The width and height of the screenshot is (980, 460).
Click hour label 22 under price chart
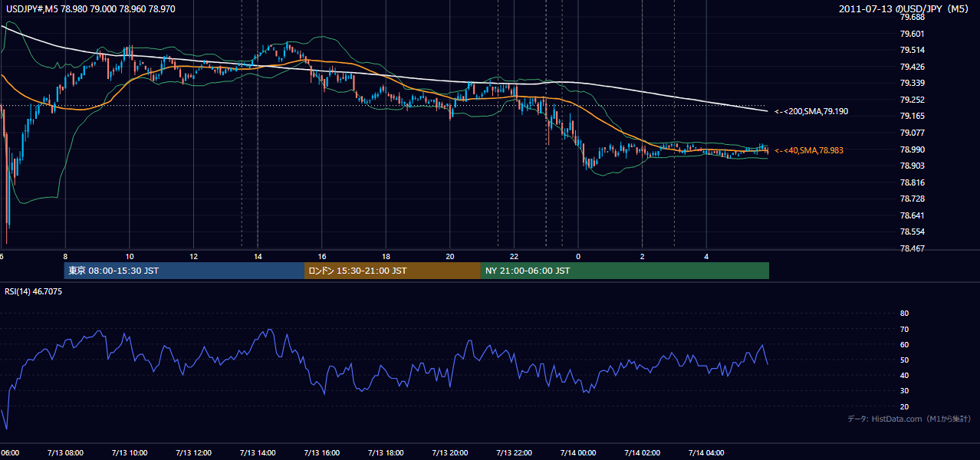pos(515,257)
